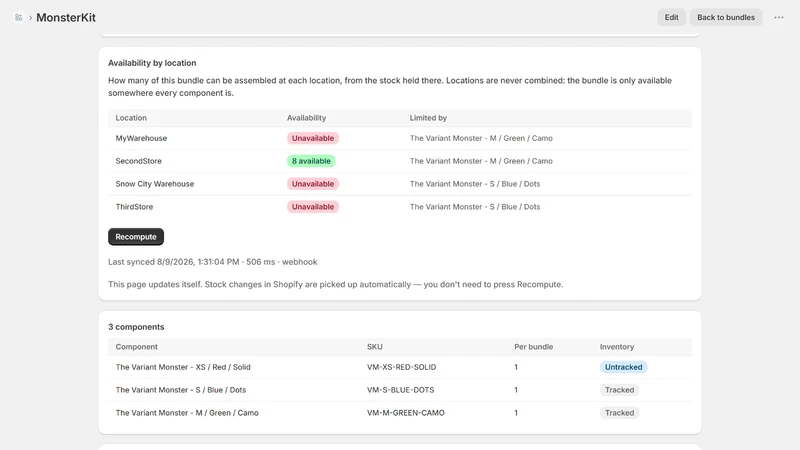Click Unavailable badge for Snow City Warehouse
The width and height of the screenshot is (800, 450).
click(x=313, y=184)
